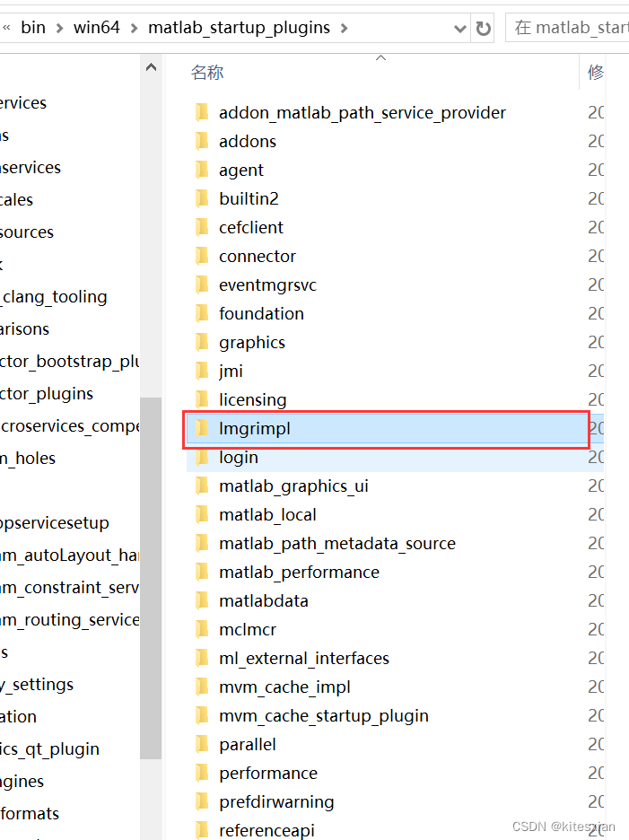The width and height of the screenshot is (629, 840).
Task: Select the mclmcr folder name
Action: [x=248, y=629]
